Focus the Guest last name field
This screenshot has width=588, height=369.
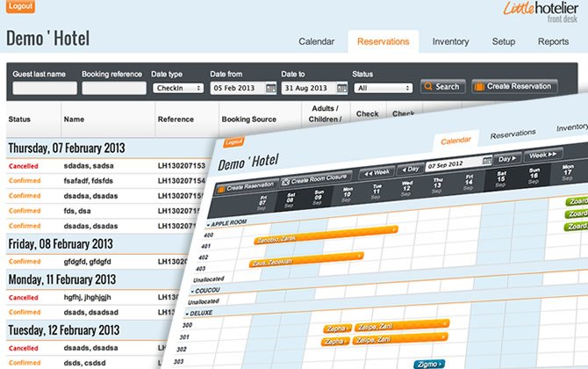pyautogui.click(x=45, y=88)
